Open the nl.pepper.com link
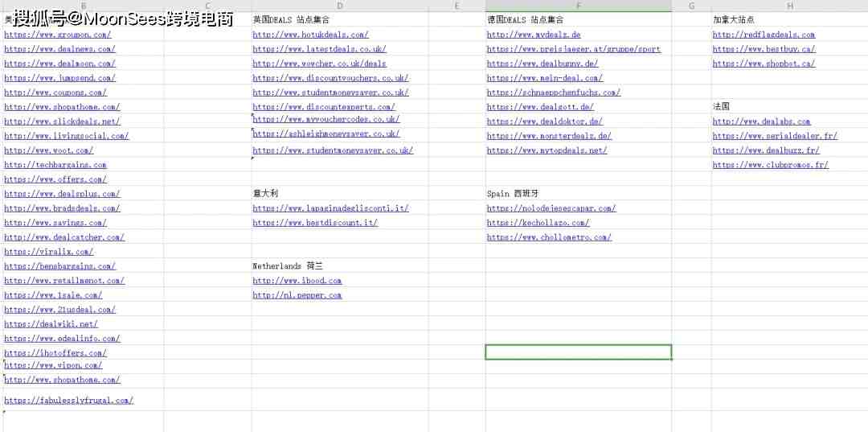868x432 pixels. 297,295
